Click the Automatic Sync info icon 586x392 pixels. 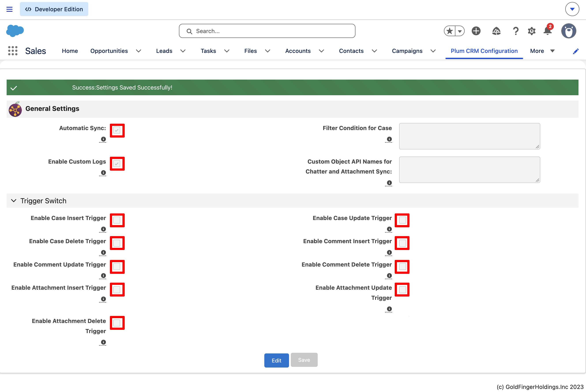pos(103,139)
